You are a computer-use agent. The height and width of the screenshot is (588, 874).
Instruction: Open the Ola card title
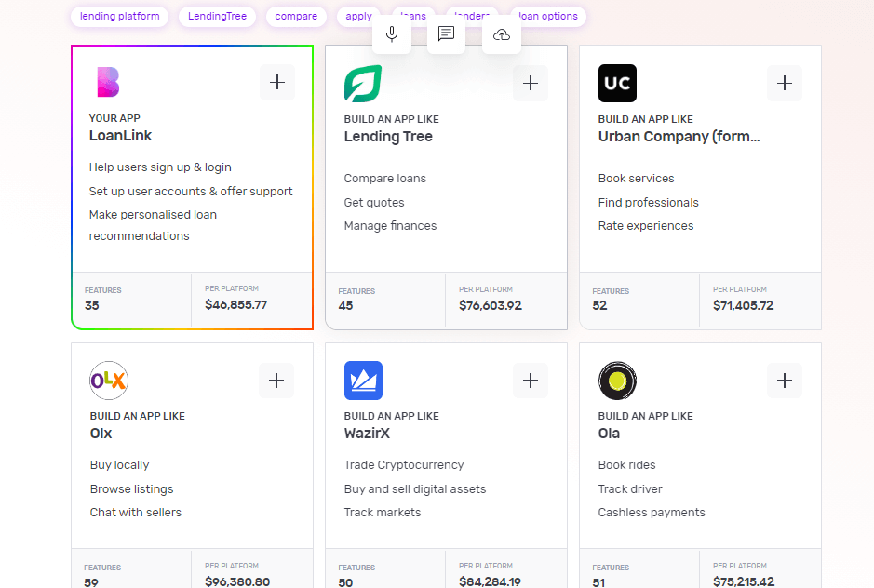(609, 433)
